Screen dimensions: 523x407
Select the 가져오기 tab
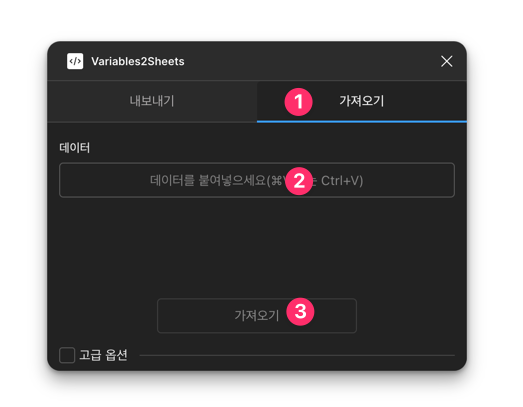pos(362,101)
